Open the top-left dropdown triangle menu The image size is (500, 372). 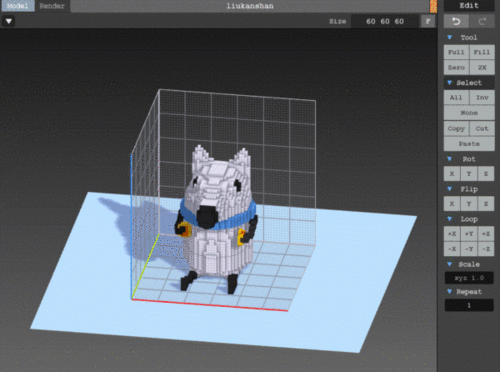click(x=9, y=21)
